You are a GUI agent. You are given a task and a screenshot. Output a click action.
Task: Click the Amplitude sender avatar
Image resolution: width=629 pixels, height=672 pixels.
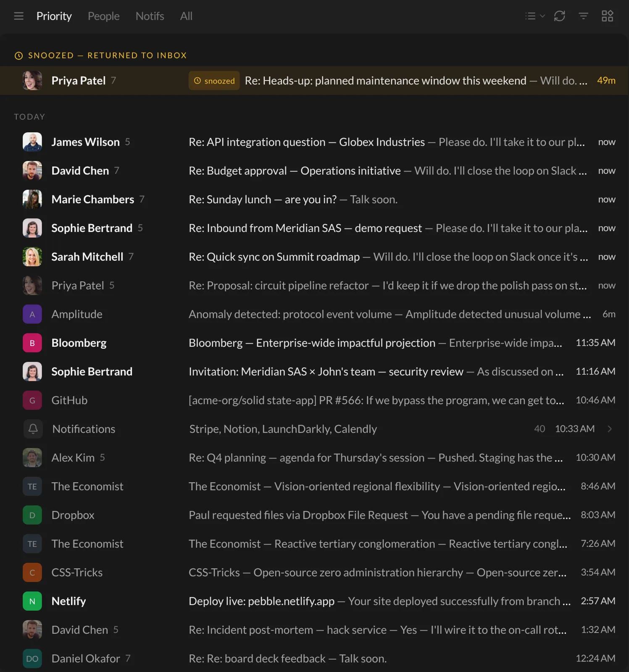click(x=32, y=314)
